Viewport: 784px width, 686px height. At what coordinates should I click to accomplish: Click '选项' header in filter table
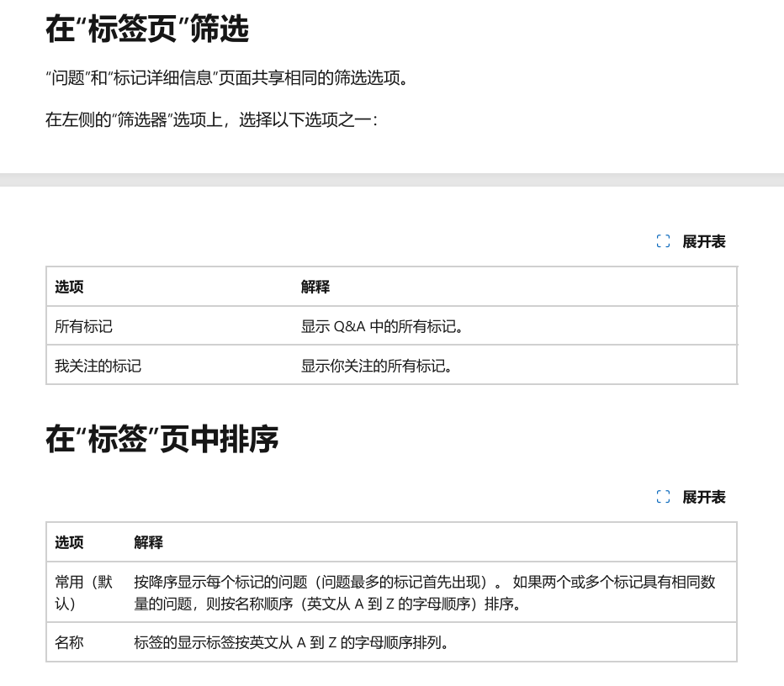click(x=69, y=287)
